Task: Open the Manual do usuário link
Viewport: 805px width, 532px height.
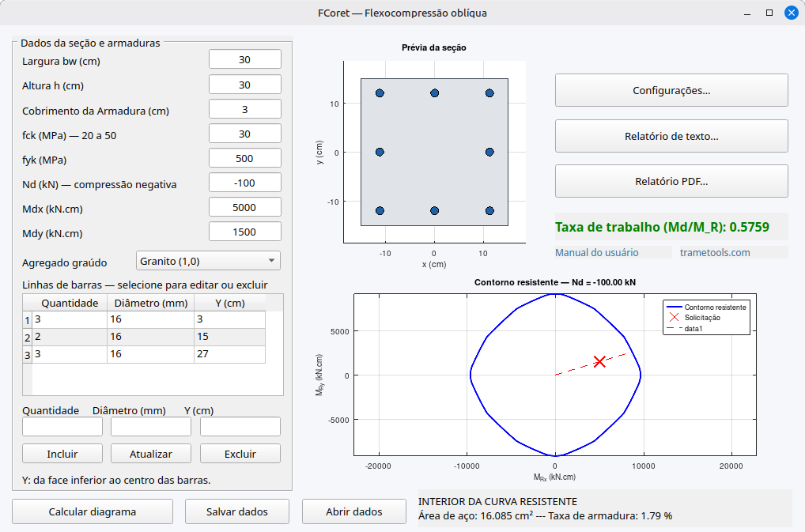Action: tap(597, 252)
